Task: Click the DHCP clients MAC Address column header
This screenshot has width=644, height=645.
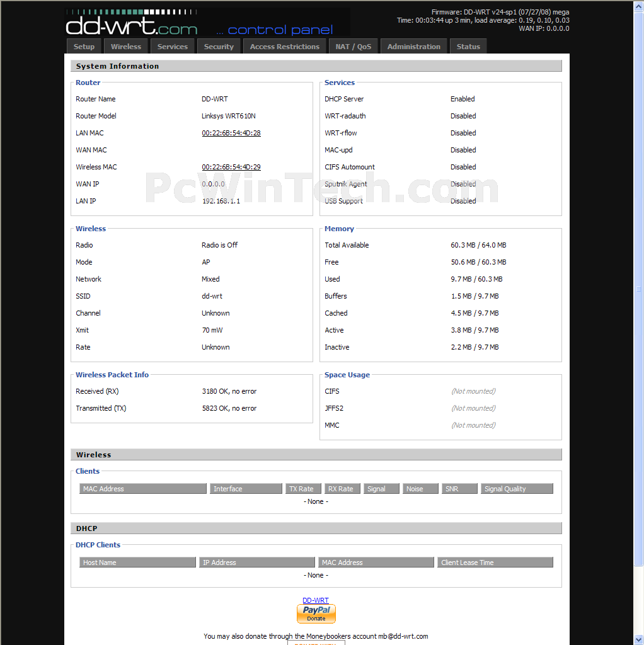Action: [x=376, y=562]
